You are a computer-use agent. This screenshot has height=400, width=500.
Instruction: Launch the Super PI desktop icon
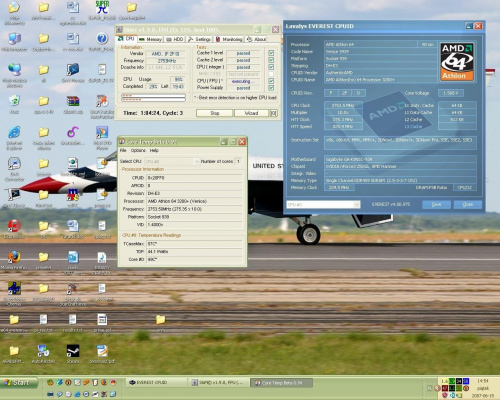(x=102, y=8)
